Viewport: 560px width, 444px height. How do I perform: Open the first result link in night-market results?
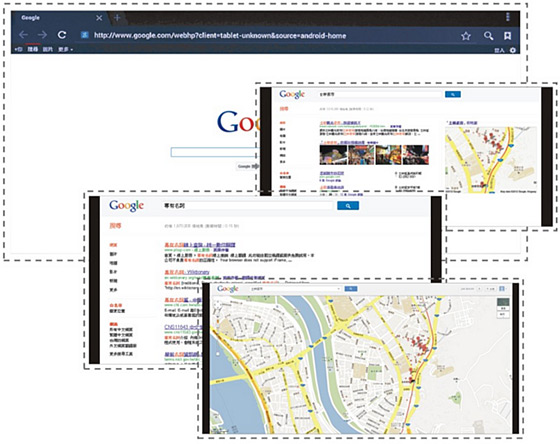point(340,123)
